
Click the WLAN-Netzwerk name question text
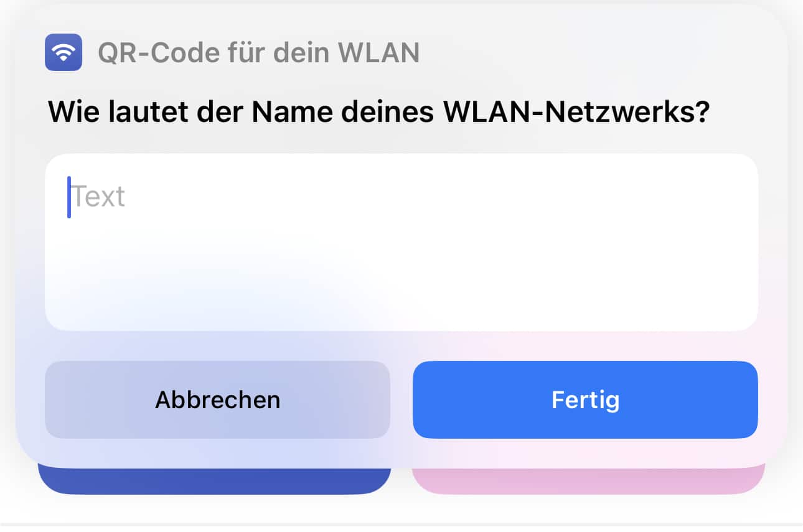click(x=378, y=113)
